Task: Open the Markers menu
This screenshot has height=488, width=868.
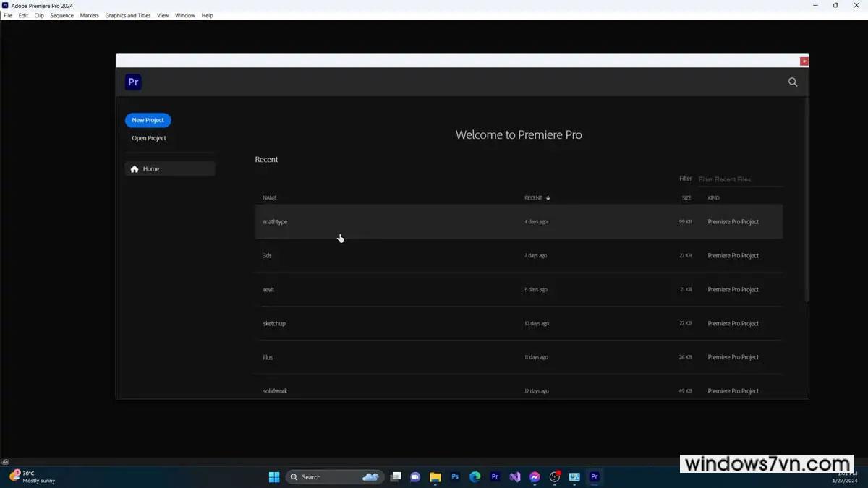Action: point(89,15)
